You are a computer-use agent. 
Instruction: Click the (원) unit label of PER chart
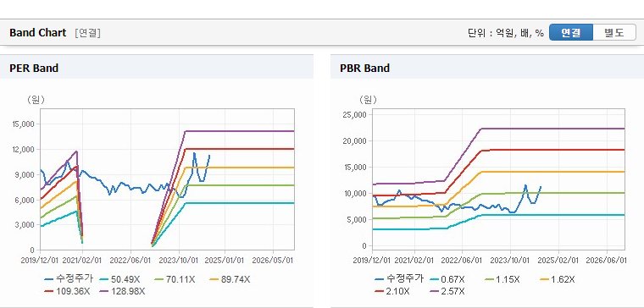tap(36, 100)
